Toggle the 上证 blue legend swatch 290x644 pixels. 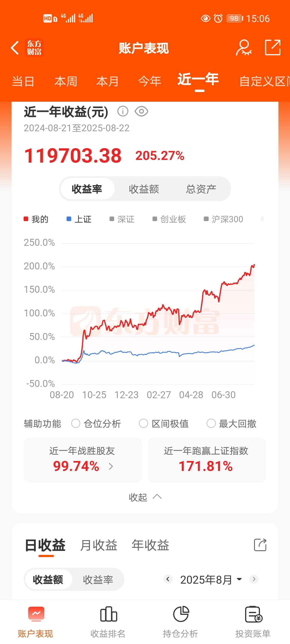coord(69,219)
